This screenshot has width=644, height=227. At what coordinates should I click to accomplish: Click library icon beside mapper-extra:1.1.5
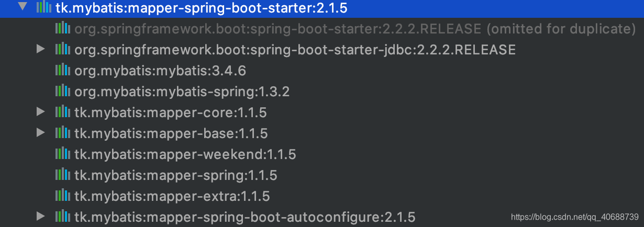[63, 196]
